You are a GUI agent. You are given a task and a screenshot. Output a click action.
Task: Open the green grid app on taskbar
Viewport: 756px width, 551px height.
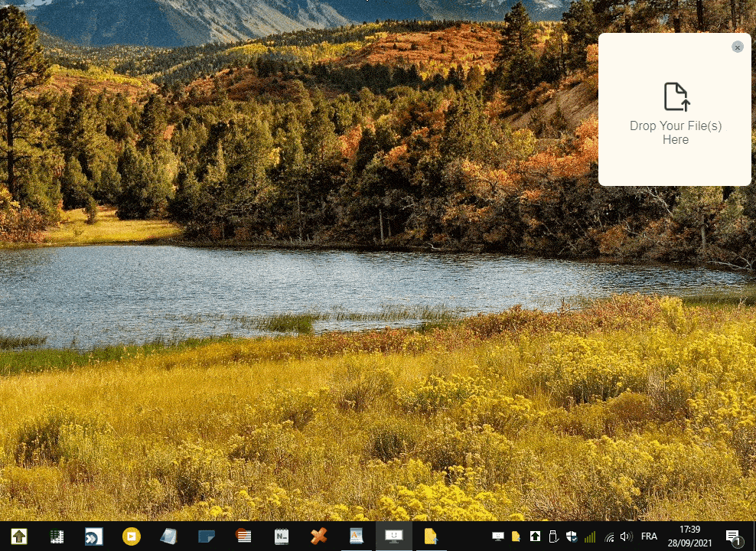pyautogui.click(x=57, y=536)
